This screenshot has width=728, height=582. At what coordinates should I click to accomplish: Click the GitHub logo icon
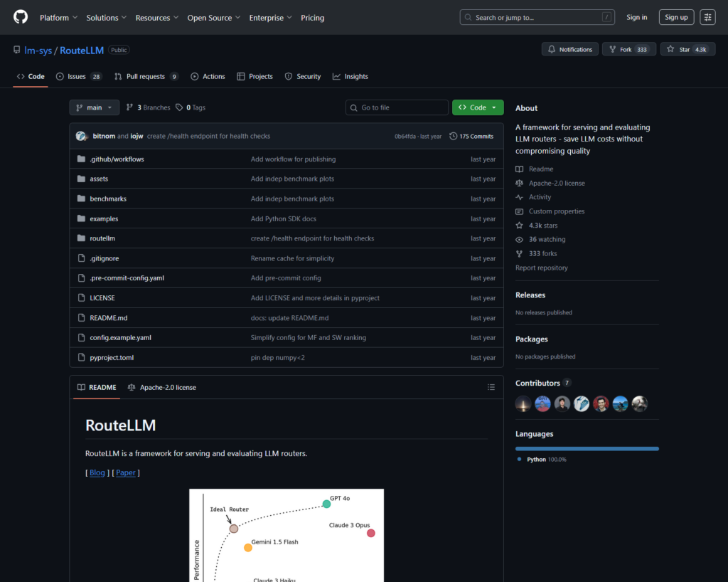point(20,17)
